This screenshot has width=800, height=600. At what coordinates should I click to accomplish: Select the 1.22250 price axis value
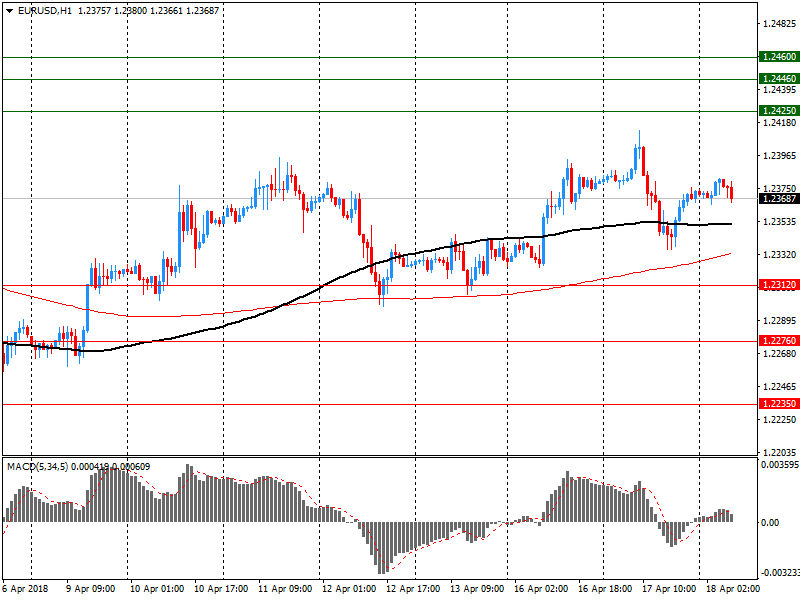[x=780, y=419]
